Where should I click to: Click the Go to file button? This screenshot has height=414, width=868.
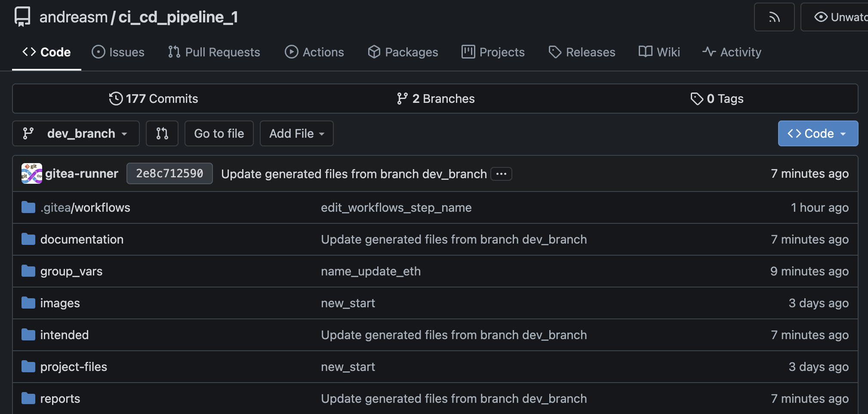[219, 133]
